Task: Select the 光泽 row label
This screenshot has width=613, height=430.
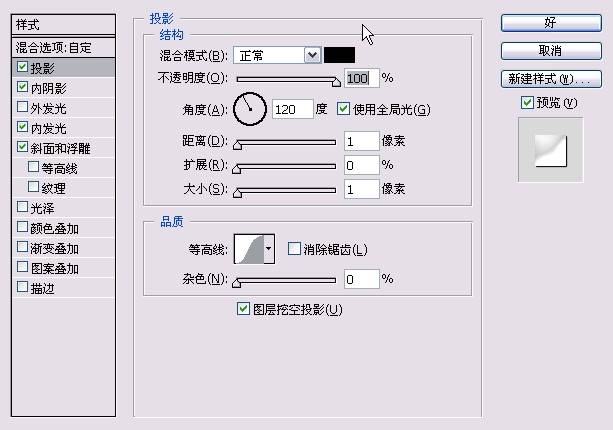Action: (x=43, y=208)
